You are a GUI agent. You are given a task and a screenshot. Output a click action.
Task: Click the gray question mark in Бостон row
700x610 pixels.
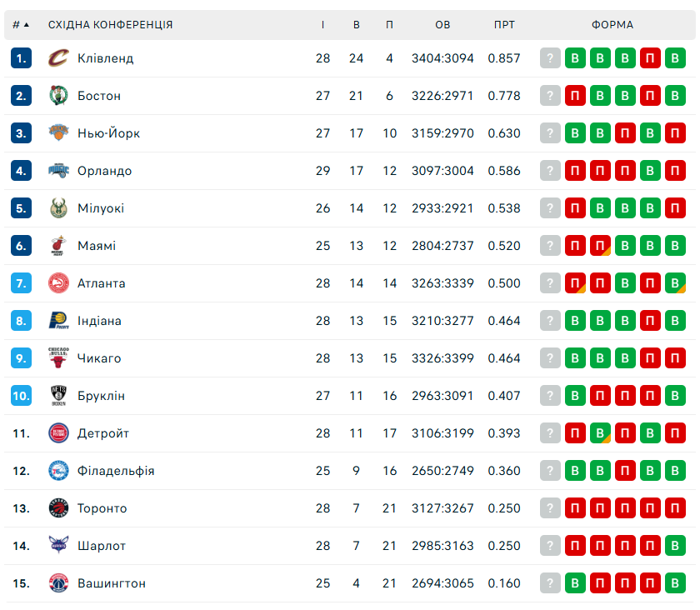click(550, 96)
